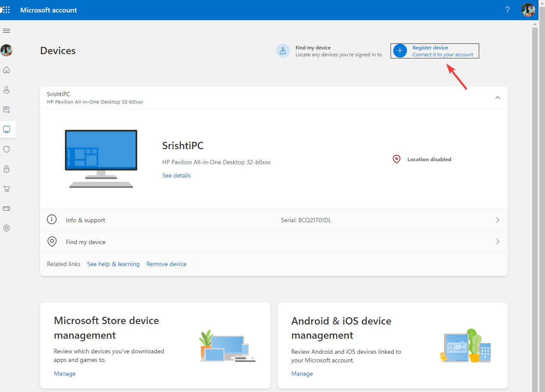Click the Microsoft Store device management heading
The height and width of the screenshot is (392, 545).
pyautogui.click(x=106, y=328)
